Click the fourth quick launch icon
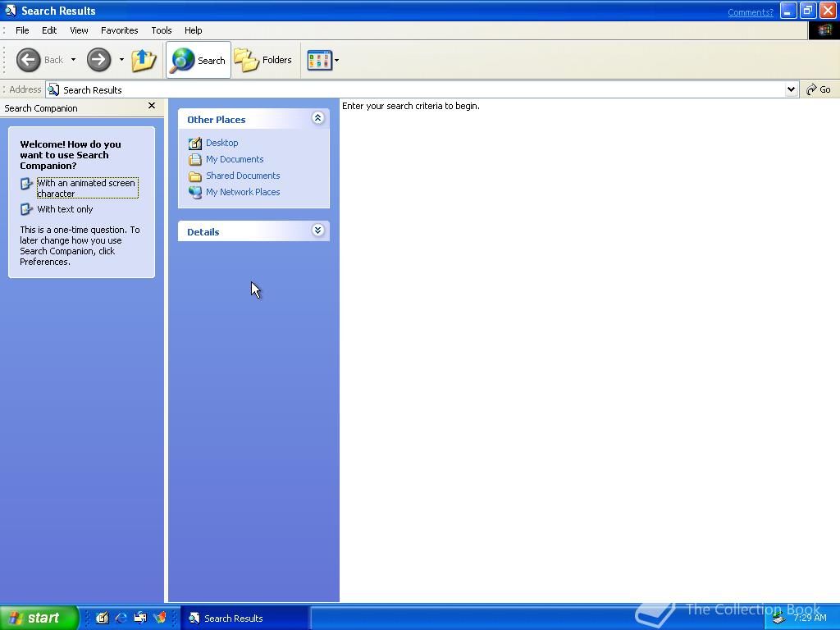The width and height of the screenshot is (840, 630). pyautogui.click(x=160, y=619)
